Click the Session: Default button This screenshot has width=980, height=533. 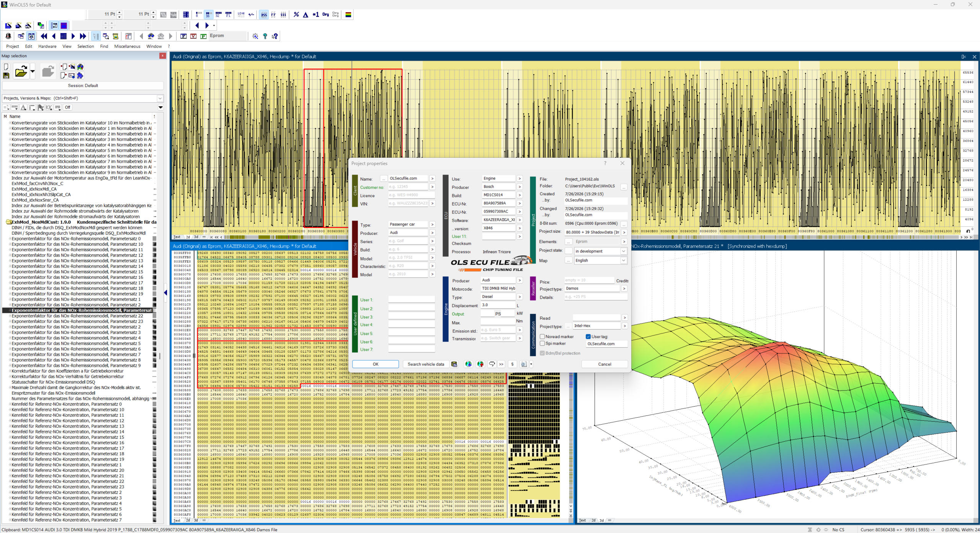(83, 86)
